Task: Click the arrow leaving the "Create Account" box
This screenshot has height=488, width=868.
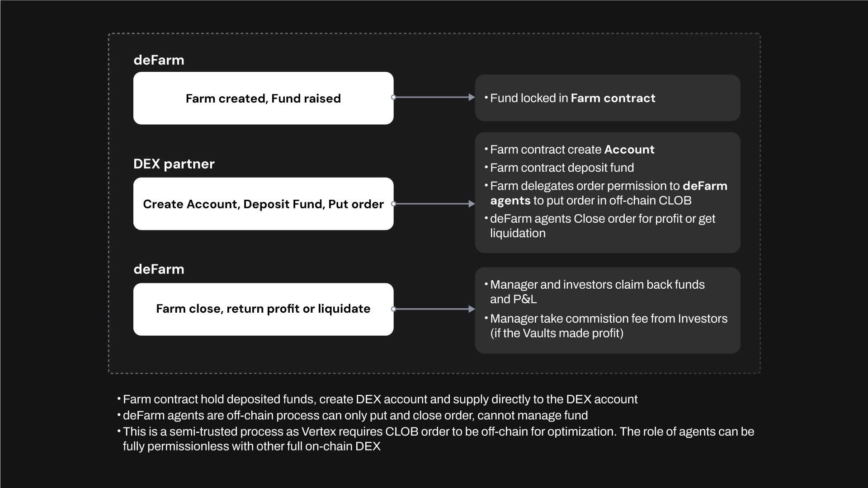Action: click(434, 204)
